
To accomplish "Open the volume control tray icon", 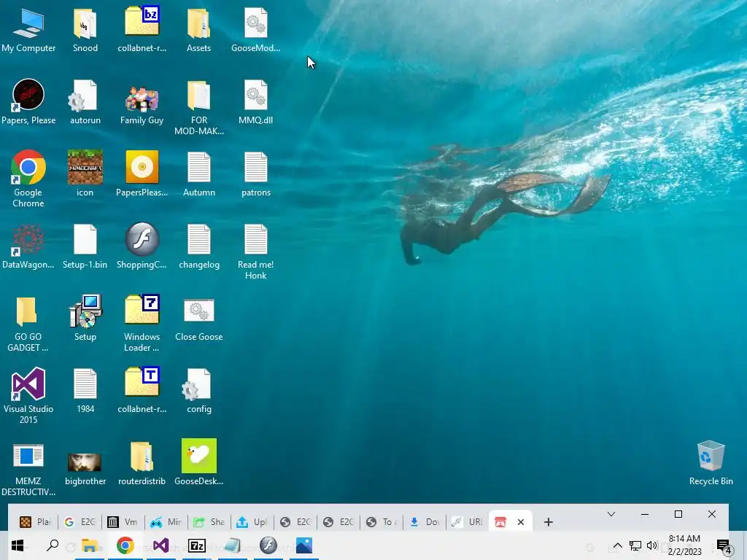I will click(x=652, y=545).
